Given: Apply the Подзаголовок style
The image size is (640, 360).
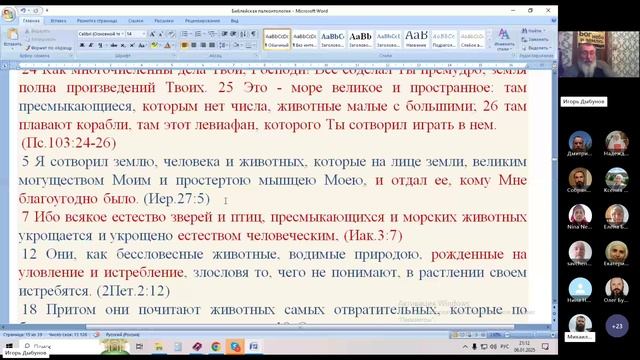Looking at the screenshot, I should pos(444,39).
